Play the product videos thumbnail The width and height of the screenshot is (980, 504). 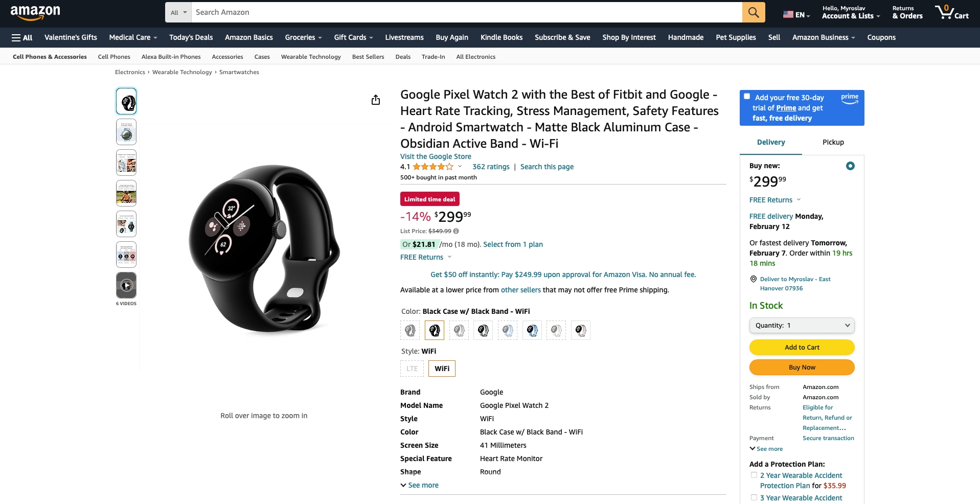(x=126, y=285)
